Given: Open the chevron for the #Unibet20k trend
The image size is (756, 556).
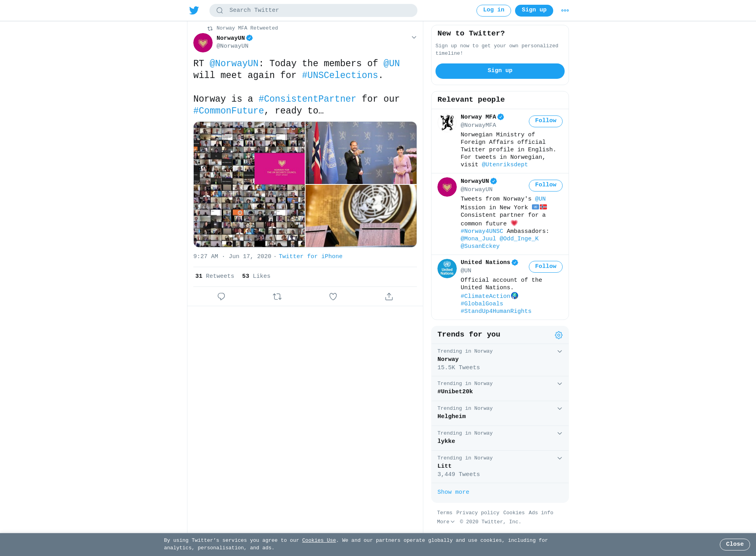Looking at the screenshot, I should (x=560, y=384).
